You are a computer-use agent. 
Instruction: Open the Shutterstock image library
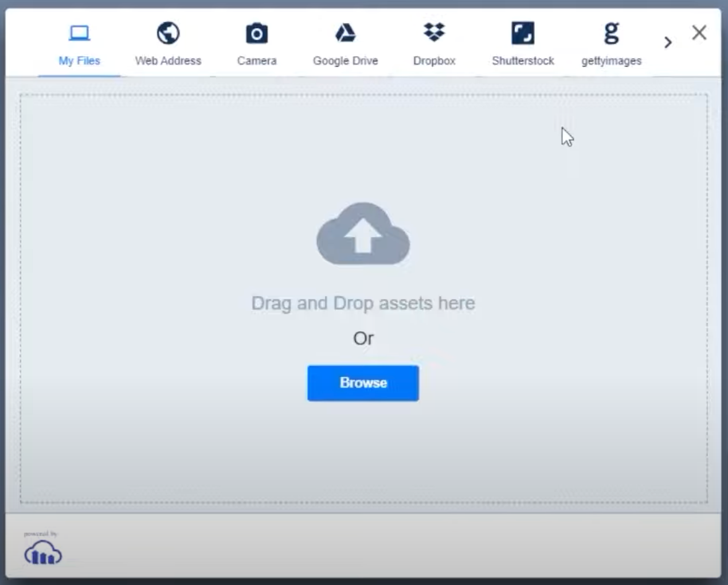(x=522, y=33)
